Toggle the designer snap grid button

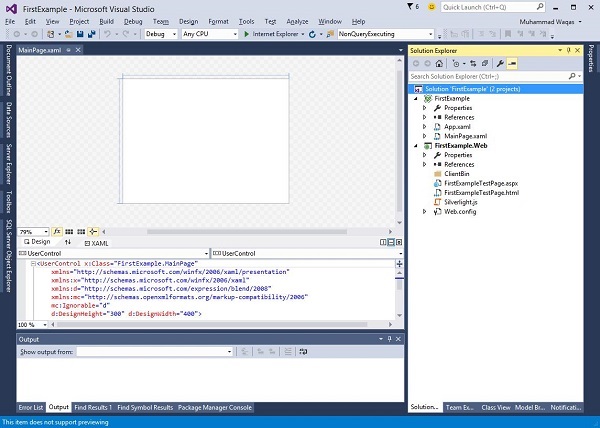[71, 231]
